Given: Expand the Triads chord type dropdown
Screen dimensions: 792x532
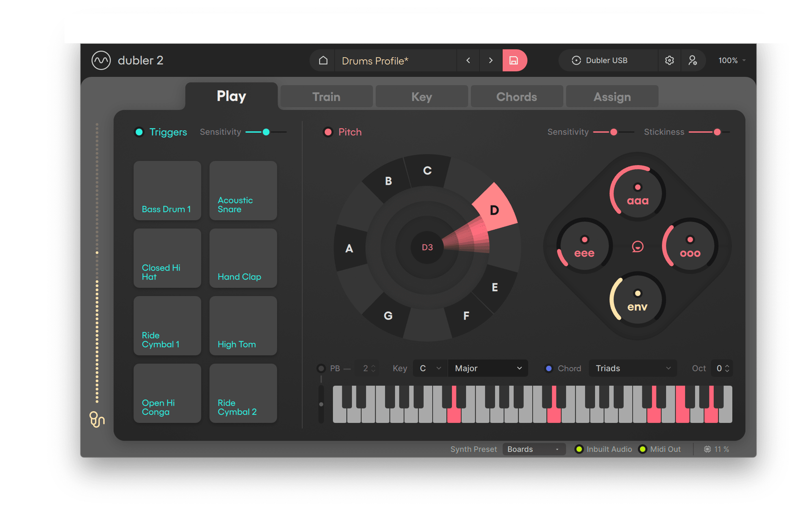Looking at the screenshot, I should click(x=632, y=368).
